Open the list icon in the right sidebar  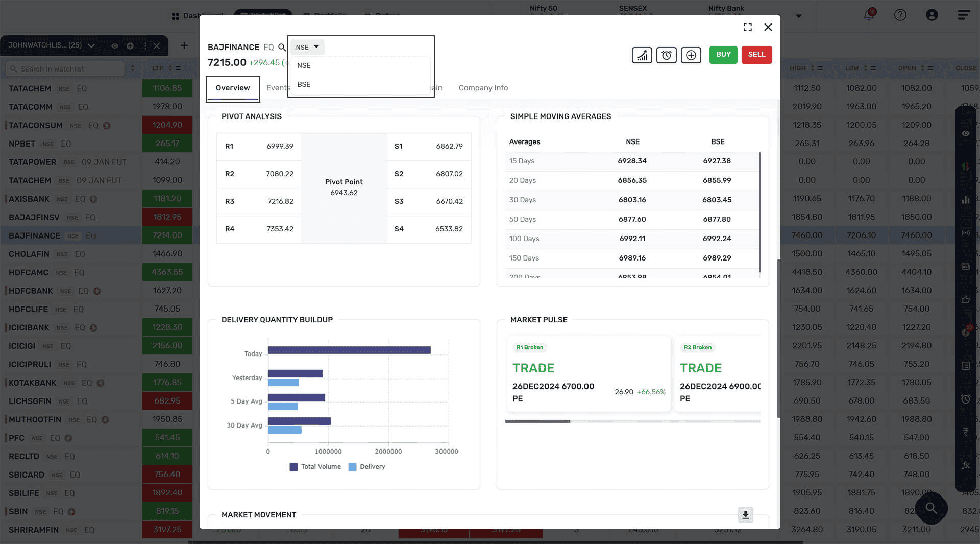coord(965,366)
